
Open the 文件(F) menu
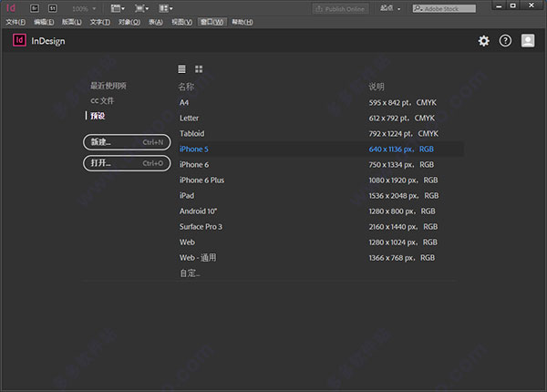click(x=15, y=22)
